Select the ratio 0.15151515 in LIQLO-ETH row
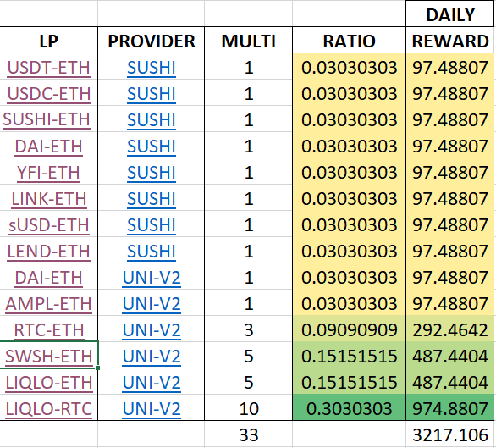The height and width of the screenshot is (448, 496). pos(350,381)
